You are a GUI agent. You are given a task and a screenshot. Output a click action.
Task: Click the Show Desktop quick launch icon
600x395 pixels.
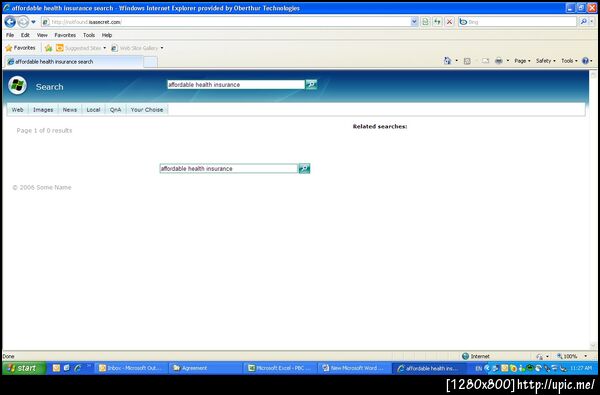click(67, 368)
